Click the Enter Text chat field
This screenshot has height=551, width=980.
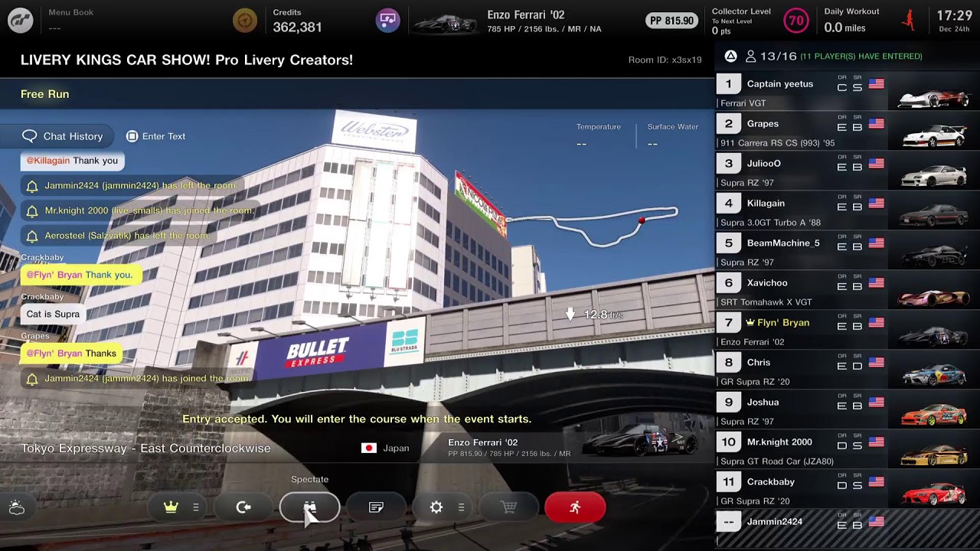tap(156, 136)
